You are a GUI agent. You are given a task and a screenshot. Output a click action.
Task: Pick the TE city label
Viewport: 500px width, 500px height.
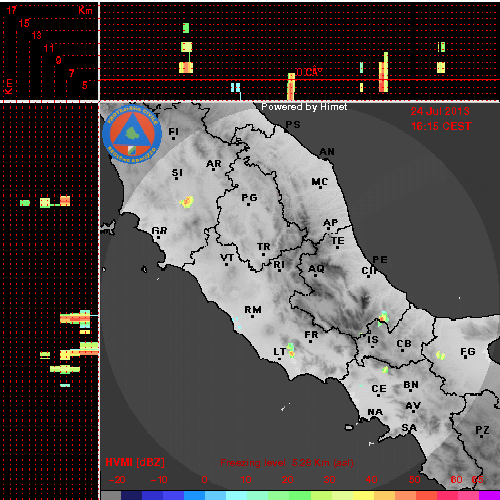pyautogui.click(x=338, y=240)
